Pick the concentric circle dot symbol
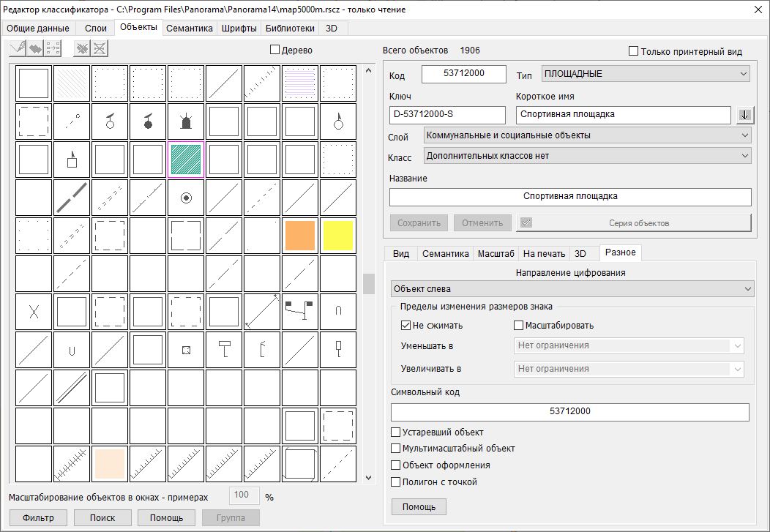The width and height of the screenshot is (770, 532). [186, 198]
